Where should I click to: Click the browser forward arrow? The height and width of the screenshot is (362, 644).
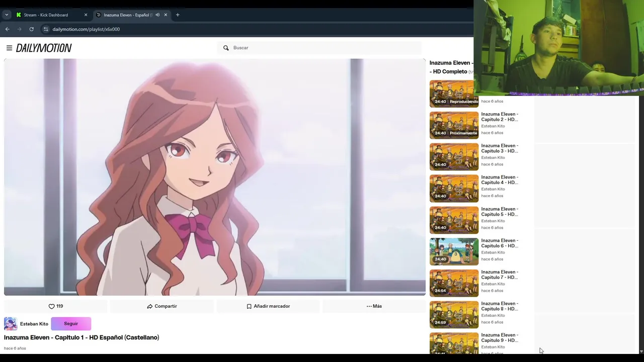[x=20, y=29]
